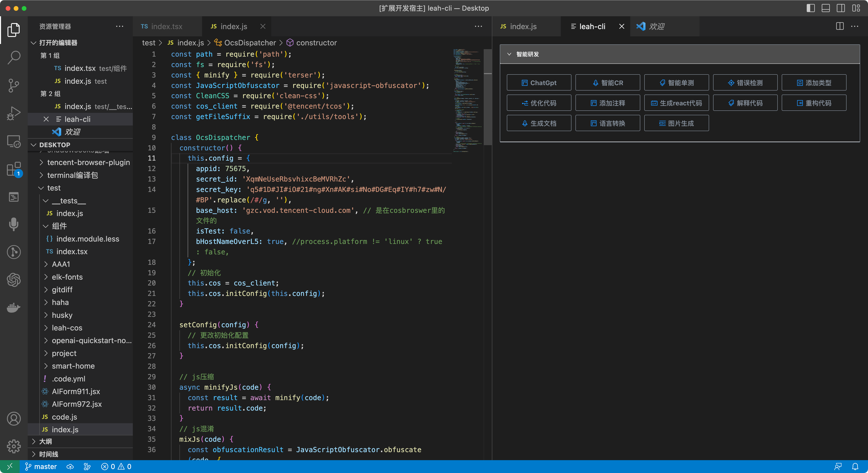
Task: Switch to the 欢迎 welcome tab
Action: click(x=657, y=26)
